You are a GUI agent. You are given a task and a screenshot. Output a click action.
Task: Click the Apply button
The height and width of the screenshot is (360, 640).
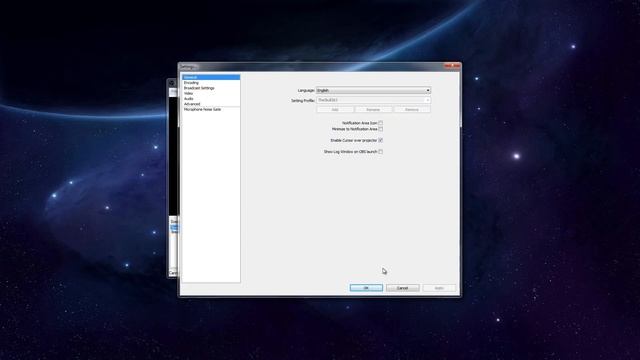(439, 288)
